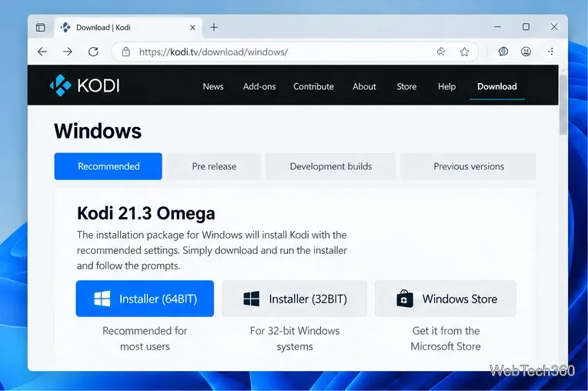
Task: Close the Download | Kodi tab
Action: [192, 28]
